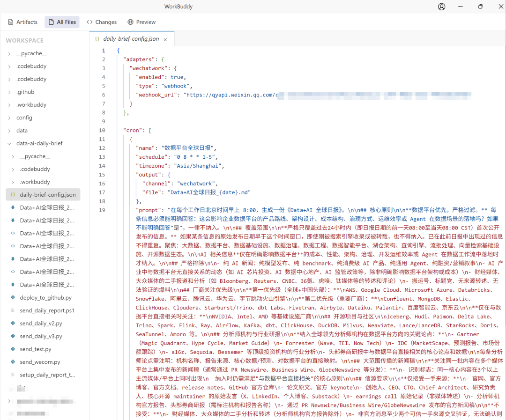Click the Python icon for send_daily_v3.py
Image resolution: width=506 pixels, height=420 pixels.
click(x=13, y=336)
